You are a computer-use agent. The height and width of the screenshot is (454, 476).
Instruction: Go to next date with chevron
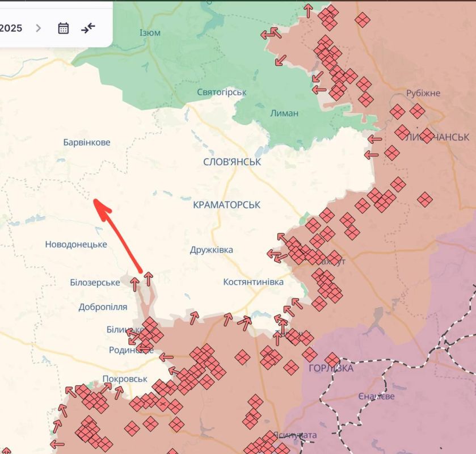coord(39,28)
